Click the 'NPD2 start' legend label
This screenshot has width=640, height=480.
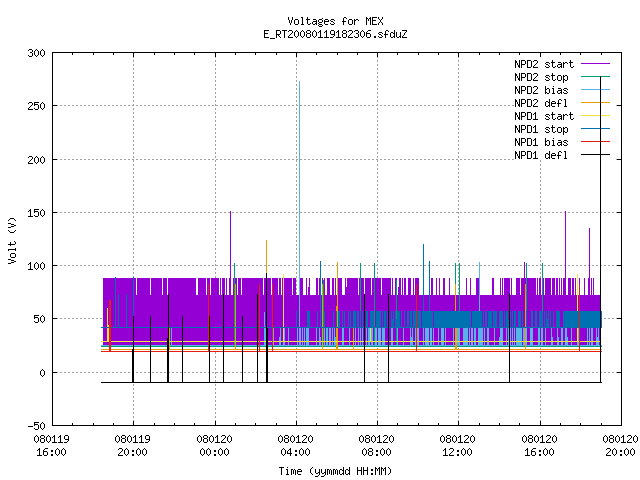point(544,64)
